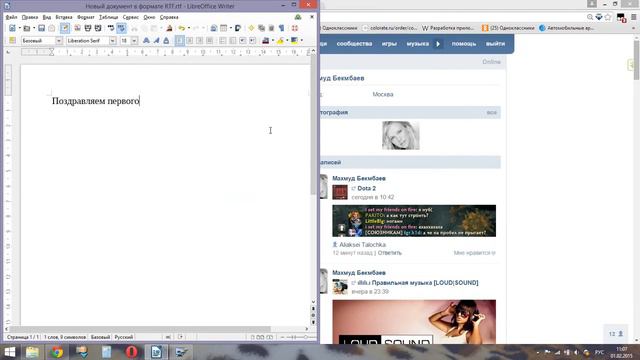The width and height of the screenshot is (640, 360).
Task: Toggle underline formatting
Action: point(166,40)
